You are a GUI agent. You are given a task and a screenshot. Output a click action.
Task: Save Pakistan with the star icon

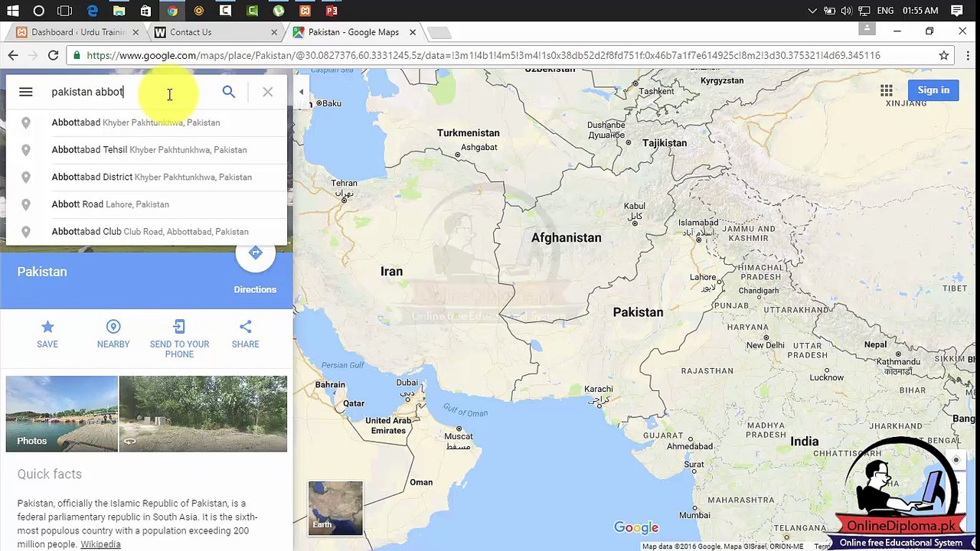click(47, 328)
